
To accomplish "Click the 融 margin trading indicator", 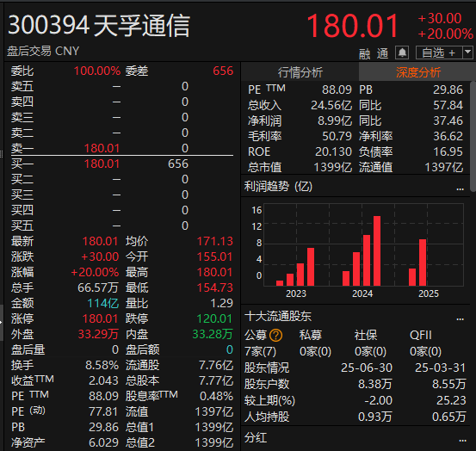I will coord(364,54).
